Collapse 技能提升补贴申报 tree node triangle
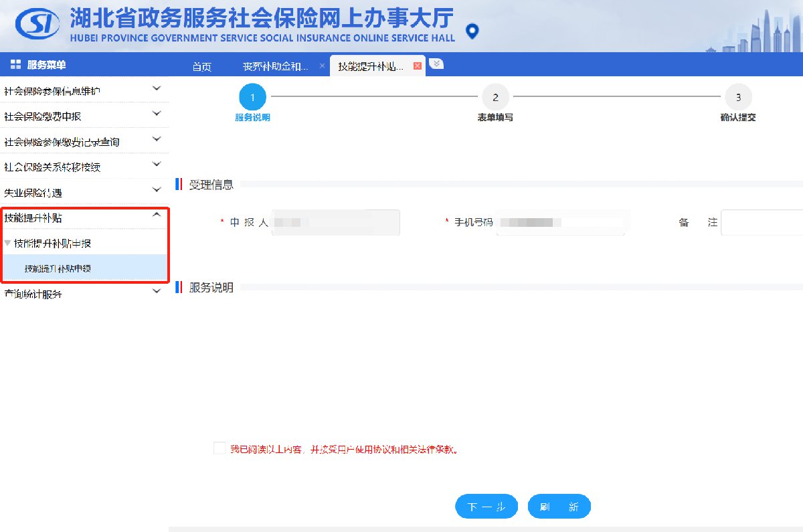Image resolution: width=803 pixels, height=532 pixels. [7, 243]
